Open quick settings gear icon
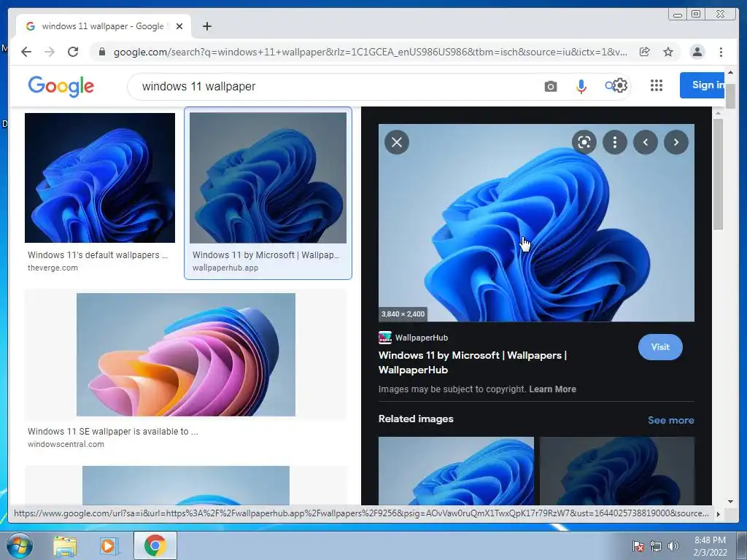The width and height of the screenshot is (747, 560). [x=620, y=86]
